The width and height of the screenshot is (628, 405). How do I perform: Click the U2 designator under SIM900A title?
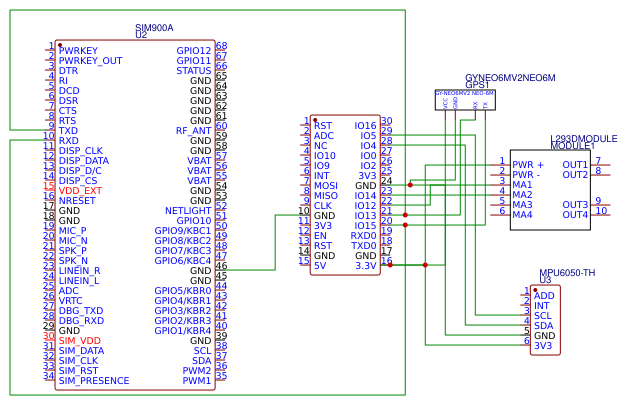coord(141,35)
